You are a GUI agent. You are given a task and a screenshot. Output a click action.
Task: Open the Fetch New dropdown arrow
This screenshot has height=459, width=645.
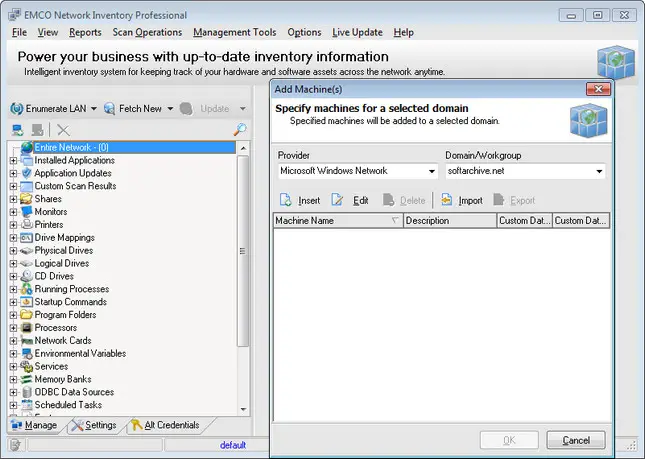click(170, 109)
